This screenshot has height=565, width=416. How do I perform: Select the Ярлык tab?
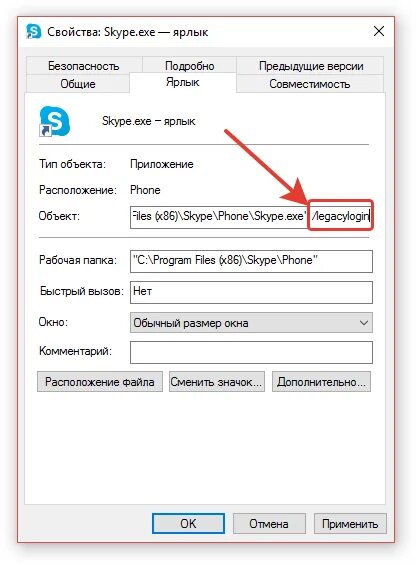[182, 82]
